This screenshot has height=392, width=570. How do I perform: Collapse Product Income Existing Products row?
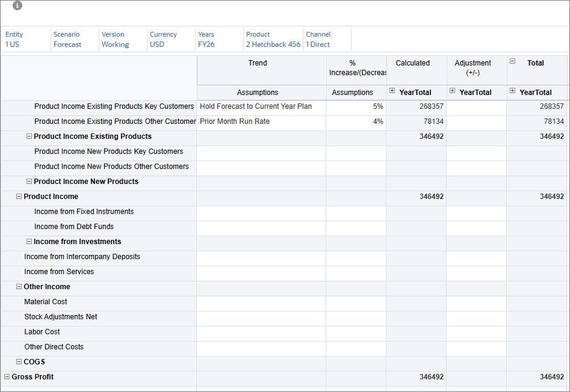29,136
